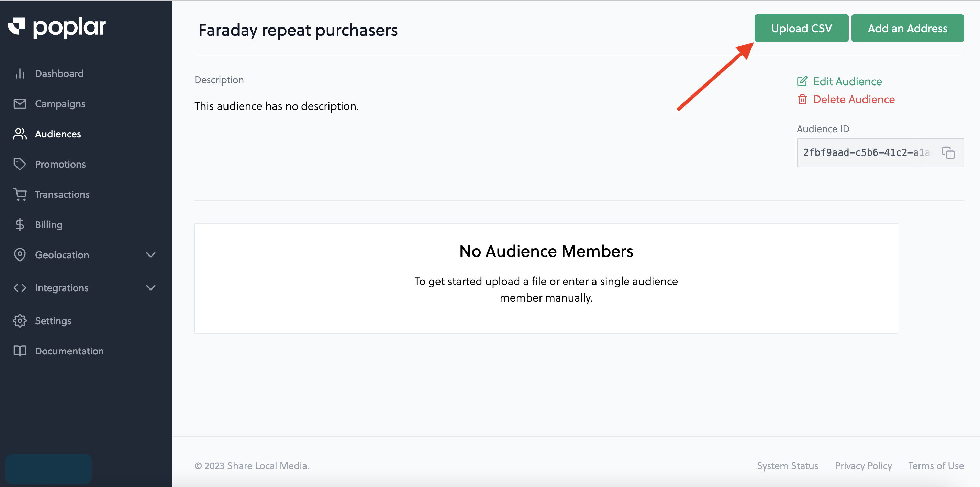
Task: Open the Audiences section in sidebar
Action: 58,134
